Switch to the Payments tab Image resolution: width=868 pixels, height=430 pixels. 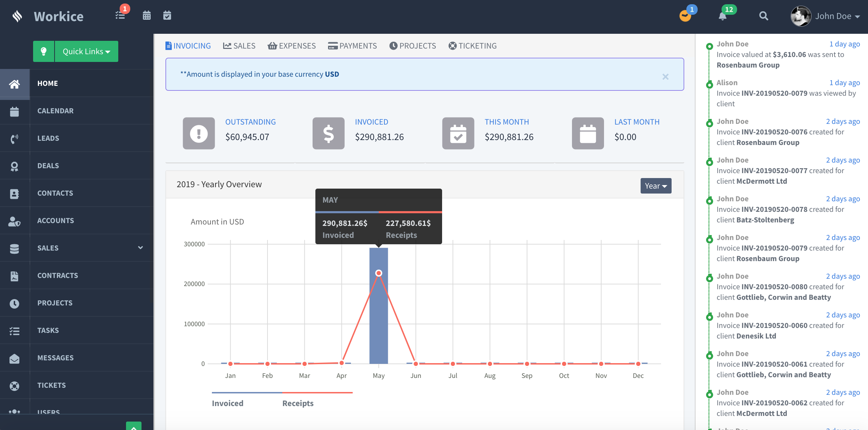click(352, 46)
